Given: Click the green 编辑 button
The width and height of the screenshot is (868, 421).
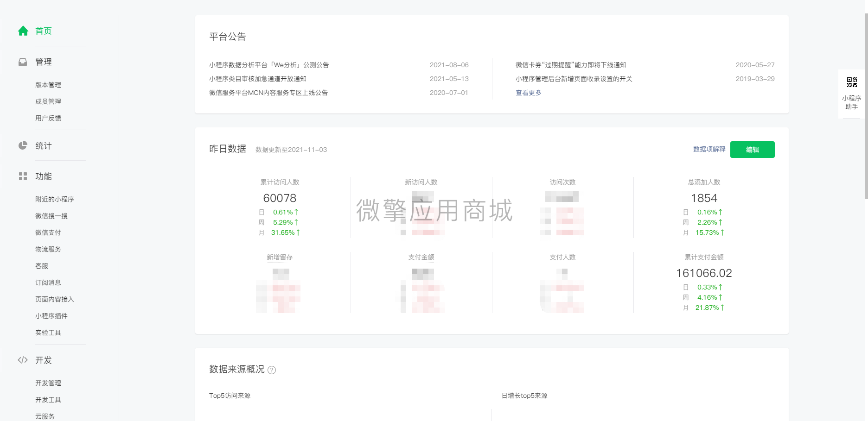Looking at the screenshot, I should (x=752, y=150).
